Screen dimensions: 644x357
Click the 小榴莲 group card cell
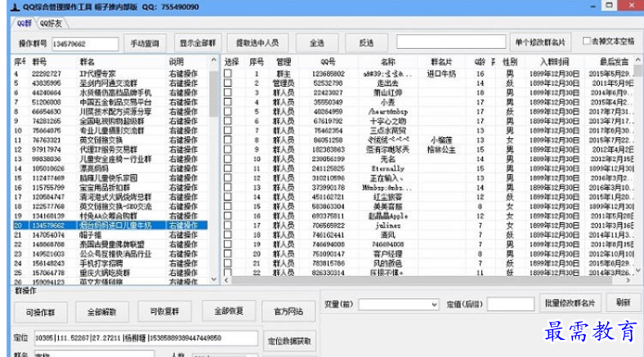point(441,140)
